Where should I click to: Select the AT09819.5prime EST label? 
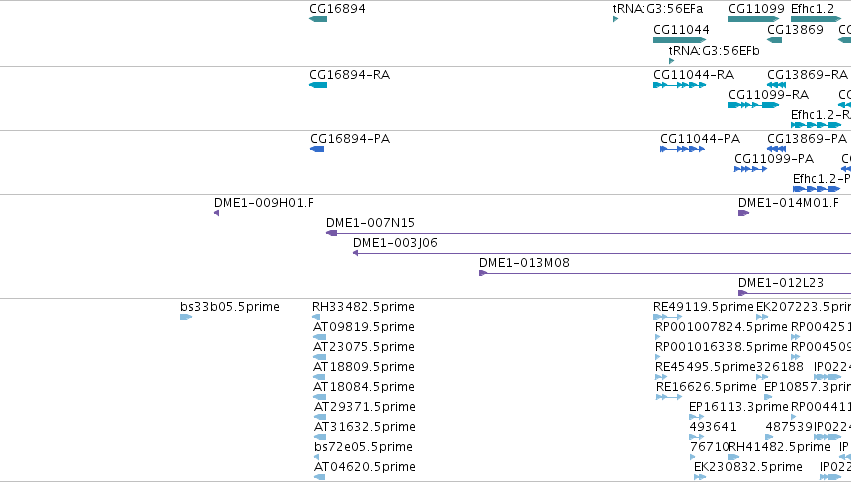click(364, 327)
